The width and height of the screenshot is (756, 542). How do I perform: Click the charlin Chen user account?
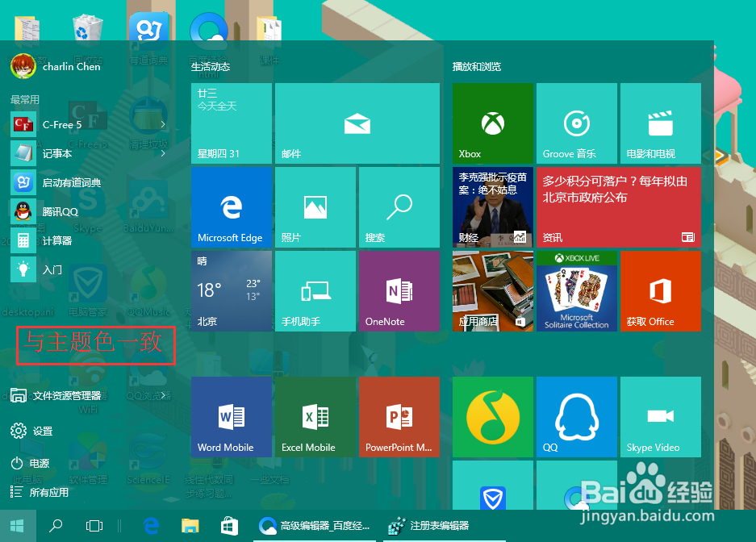(56, 66)
